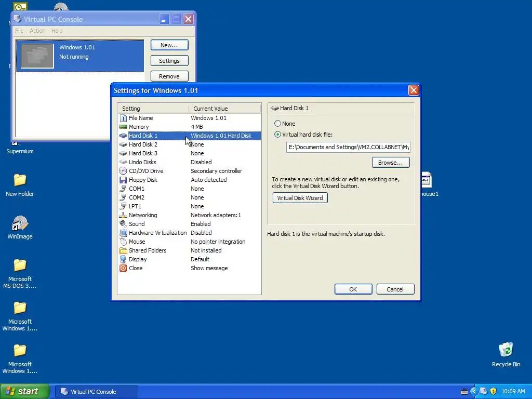Click the '4 MB' memory value
The image size is (532, 399).
tap(197, 127)
